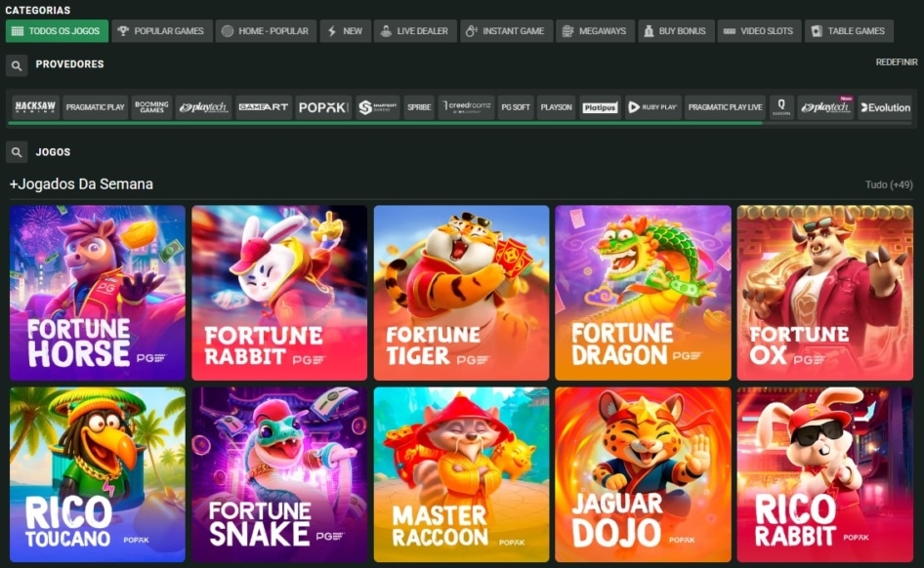Open the Table Games category
The height and width of the screenshot is (568, 924).
849,31
